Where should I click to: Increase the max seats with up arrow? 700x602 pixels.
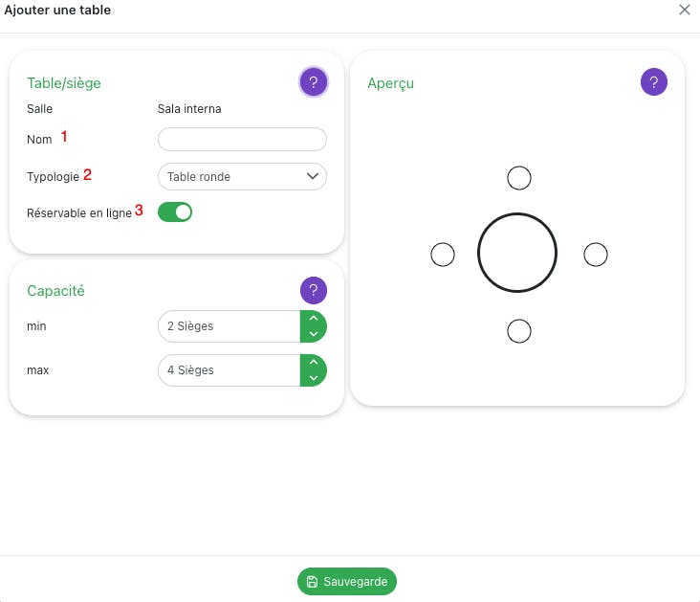tap(314, 363)
